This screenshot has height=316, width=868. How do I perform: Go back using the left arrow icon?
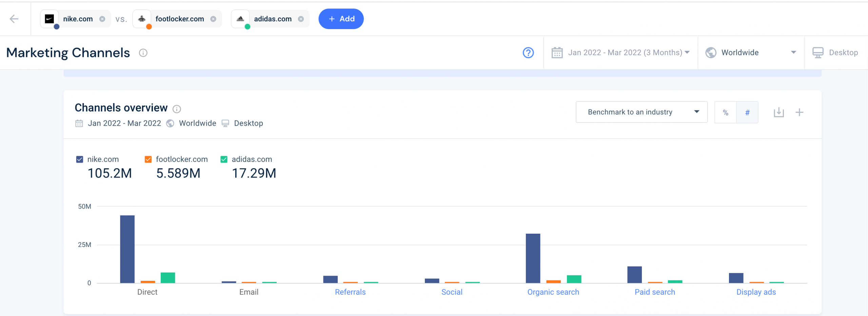click(x=14, y=19)
